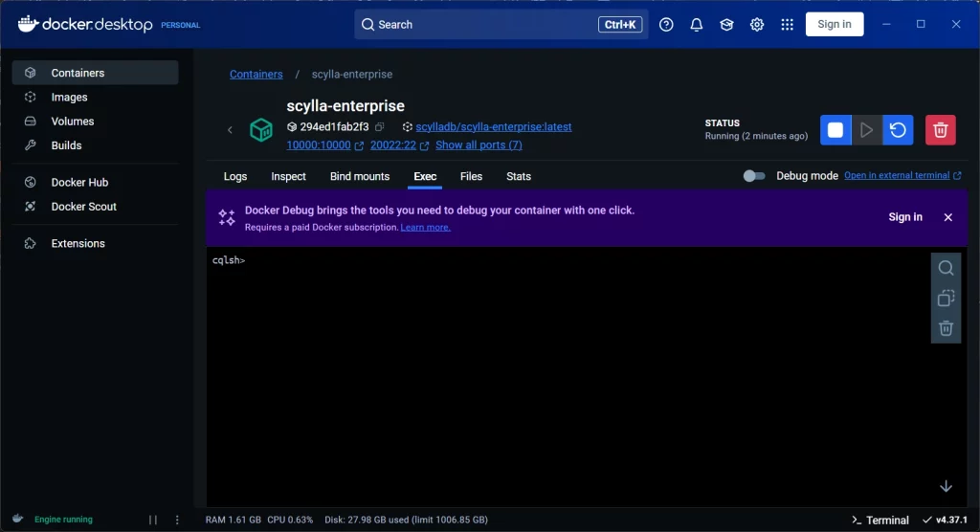The width and height of the screenshot is (980, 532).
Task: Click the Containers breadcrumb link
Action: click(256, 74)
